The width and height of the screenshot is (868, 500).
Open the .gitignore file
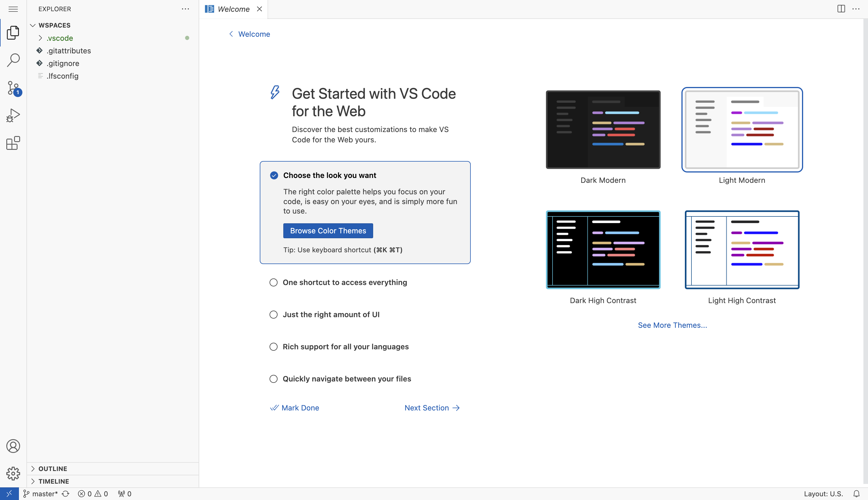click(x=113, y=63)
